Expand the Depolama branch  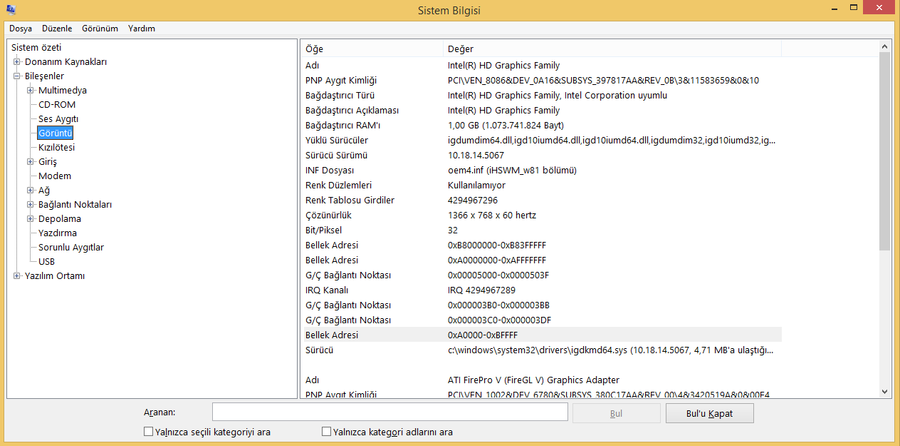31,219
